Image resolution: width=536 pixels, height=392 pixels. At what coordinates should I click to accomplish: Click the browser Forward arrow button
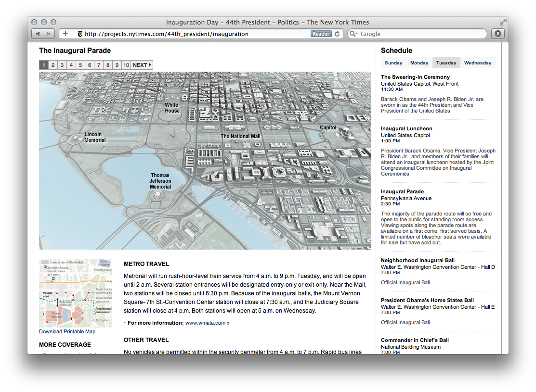49,34
